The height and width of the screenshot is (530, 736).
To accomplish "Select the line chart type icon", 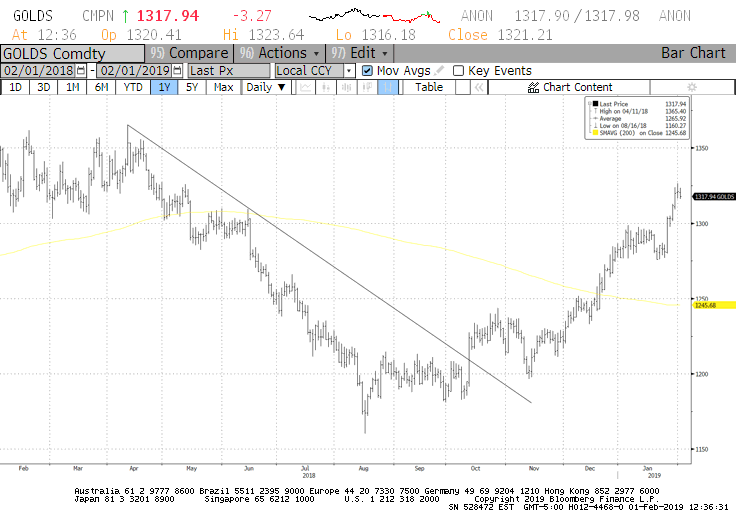I will tap(304, 88).
